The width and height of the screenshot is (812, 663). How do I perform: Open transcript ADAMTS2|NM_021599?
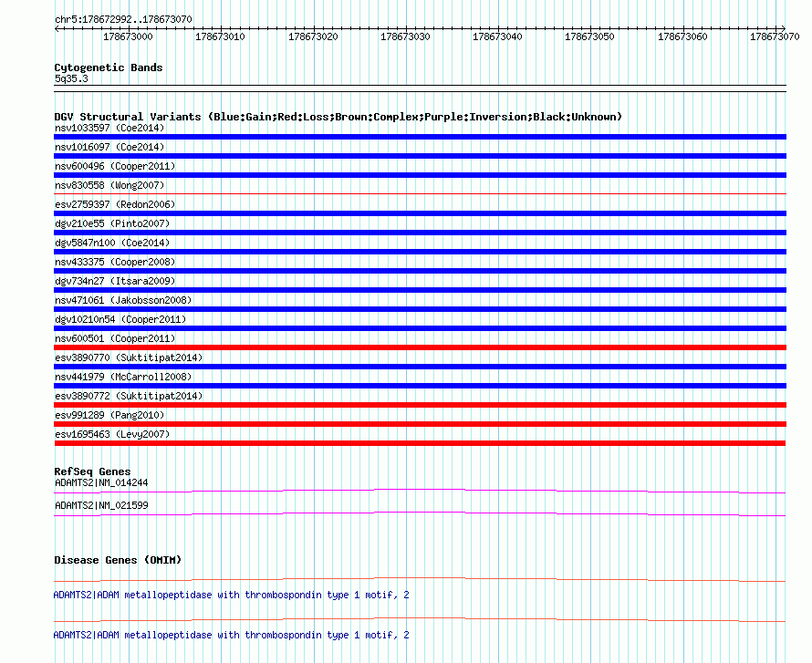[x=101, y=505]
